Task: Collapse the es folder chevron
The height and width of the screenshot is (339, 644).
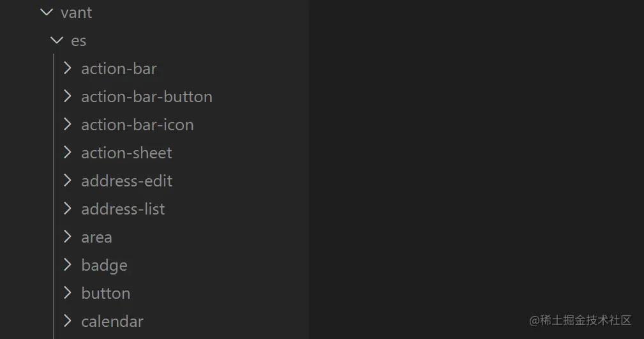Action: [x=57, y=40]
